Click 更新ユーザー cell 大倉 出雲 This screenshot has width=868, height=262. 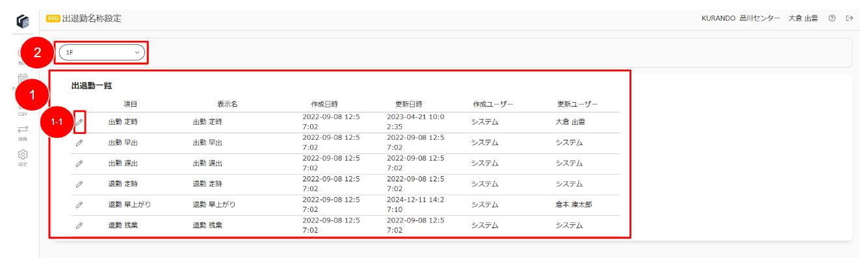[571, 122]
